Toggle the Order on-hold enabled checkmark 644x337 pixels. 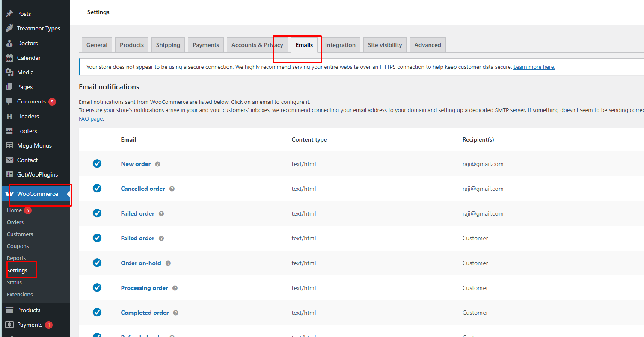click(x=97, y=263)
